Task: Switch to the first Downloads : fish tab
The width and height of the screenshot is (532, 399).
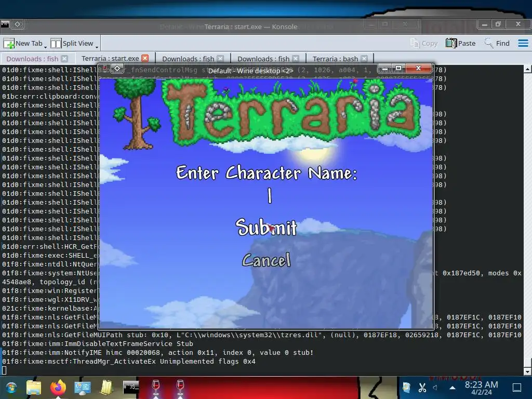Action: pos(33,59)
